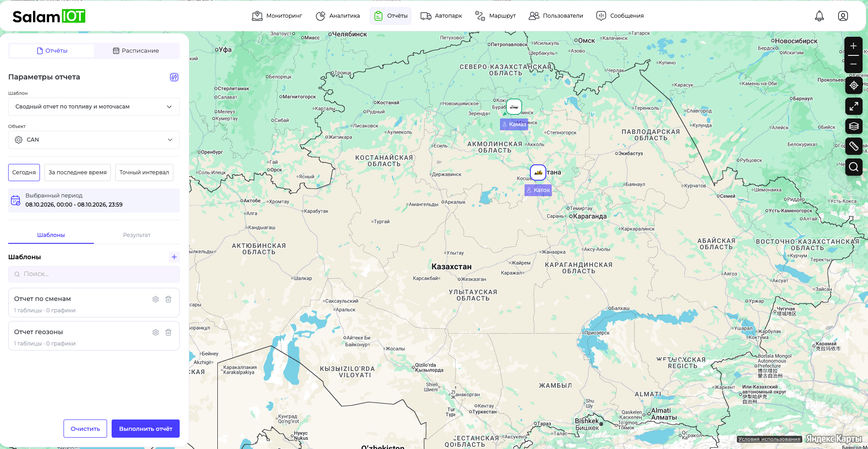Open the notifications bell
The image size is (868, 449).
pos(819,16)
